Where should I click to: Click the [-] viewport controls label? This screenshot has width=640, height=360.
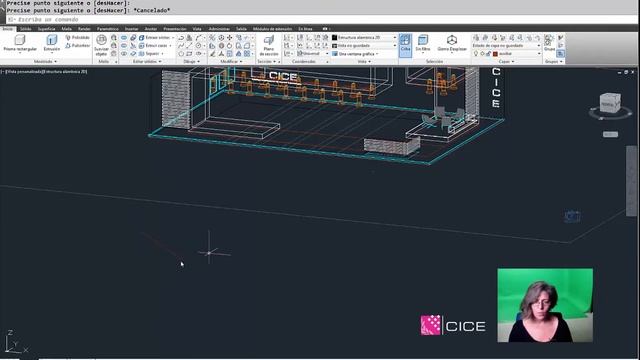tap(2, 72)
